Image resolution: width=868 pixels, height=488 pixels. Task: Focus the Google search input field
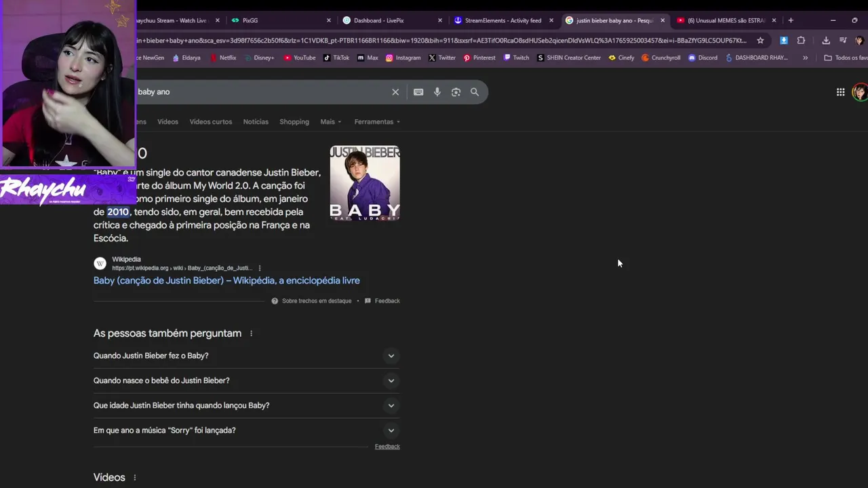[261, 92]
